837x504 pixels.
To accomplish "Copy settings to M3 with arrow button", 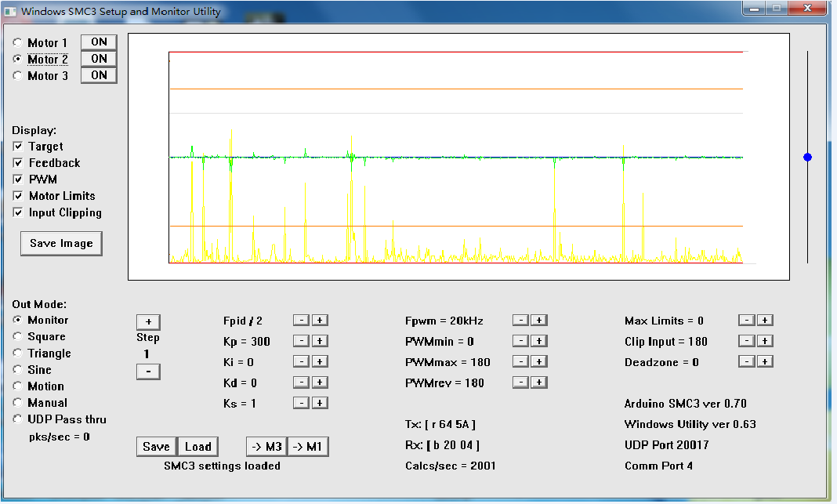I will pyautogui.click(x=266, y=447).
